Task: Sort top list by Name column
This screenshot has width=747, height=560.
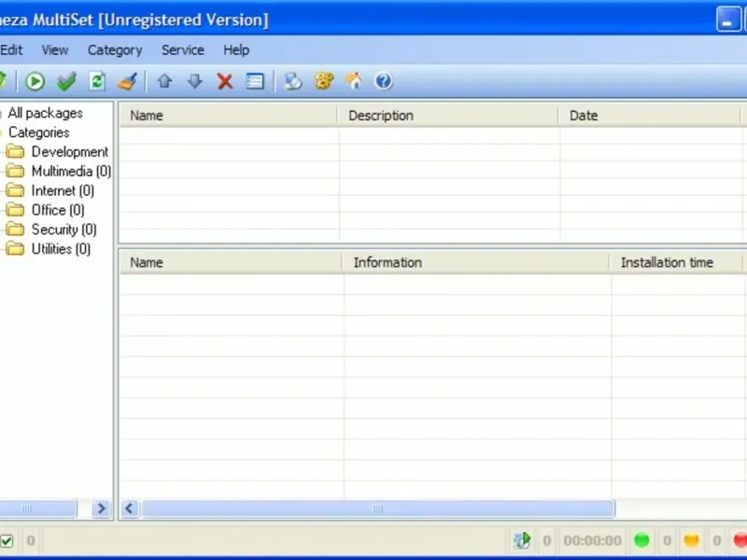Action: [228, 116]
